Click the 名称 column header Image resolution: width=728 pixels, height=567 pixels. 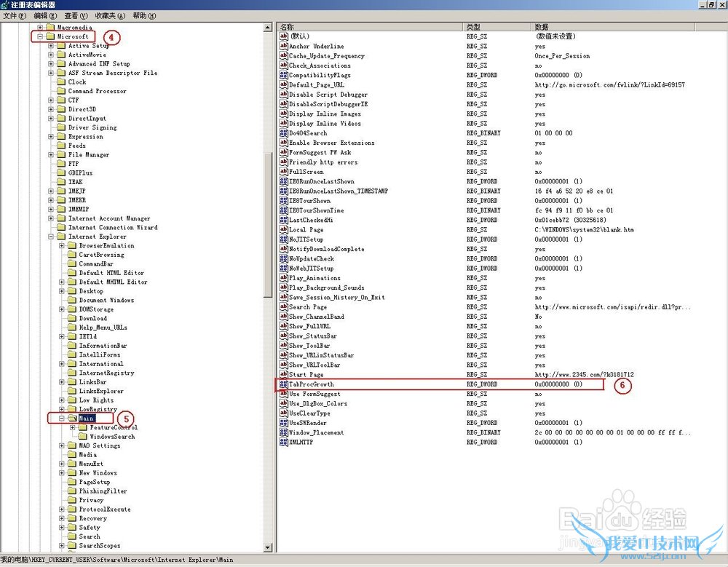pos(370,27)
